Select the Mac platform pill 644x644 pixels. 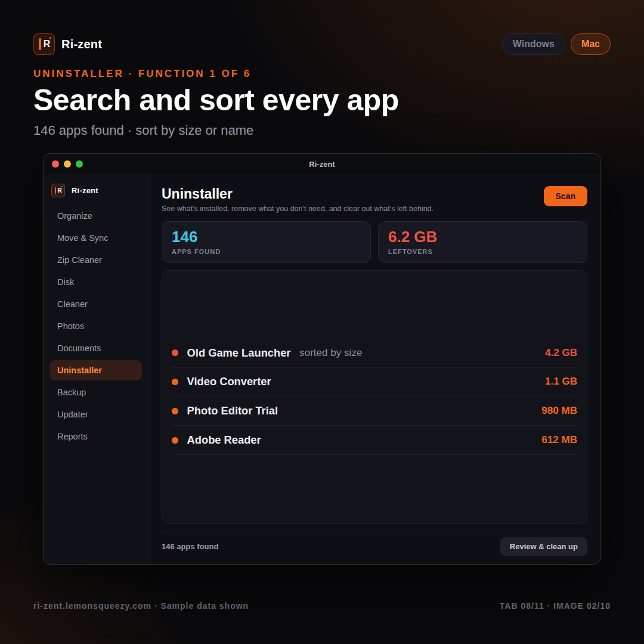590,44
